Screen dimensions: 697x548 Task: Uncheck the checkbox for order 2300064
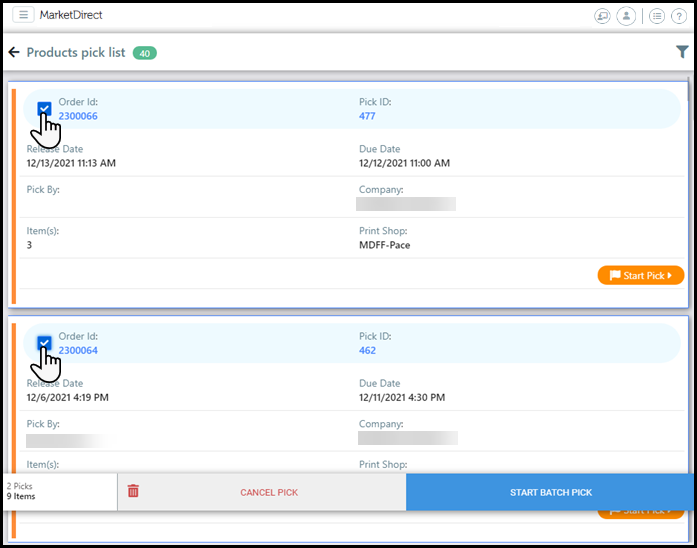click(x=44, y=343)
